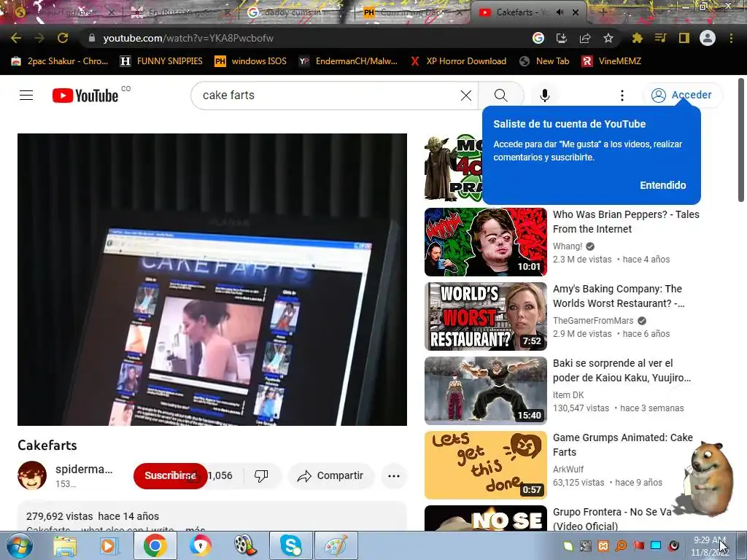This screenshot has height=560, width=747.
Task: Switch to the 'Cakefarts' browser tab
Action: pyautogui.click(x=519, y=12)
